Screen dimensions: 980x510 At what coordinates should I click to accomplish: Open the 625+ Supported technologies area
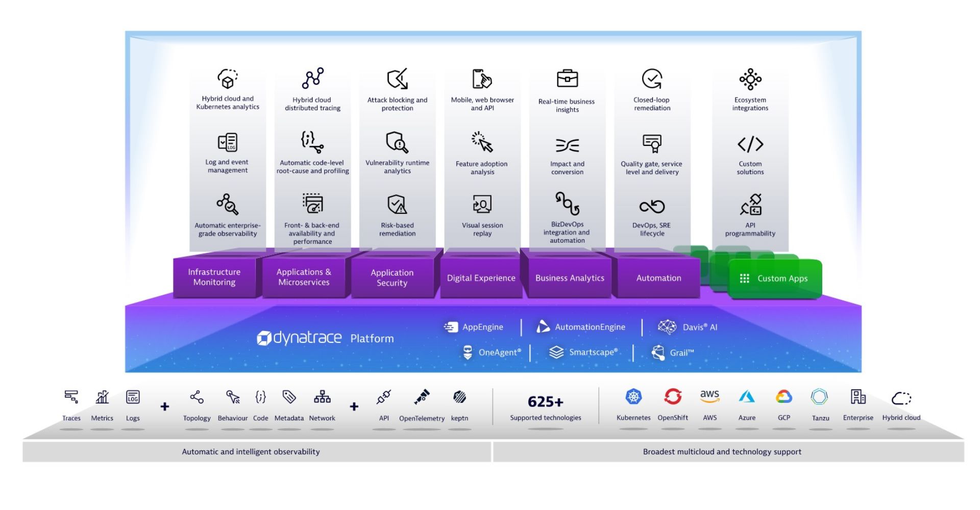click(545, 405)
